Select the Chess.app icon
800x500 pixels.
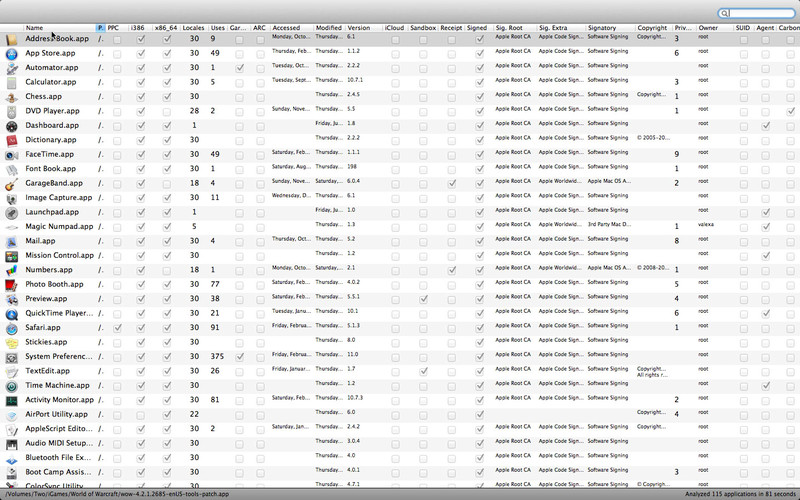[11, 97]
